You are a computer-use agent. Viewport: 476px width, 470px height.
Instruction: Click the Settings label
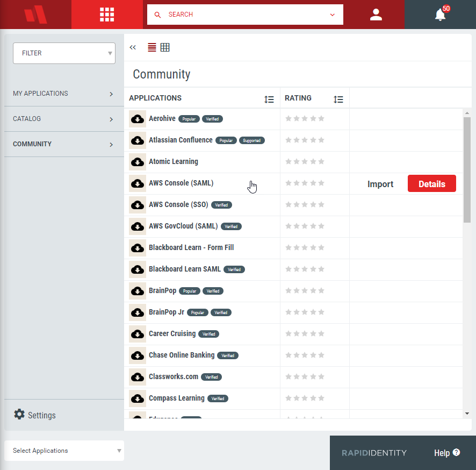(42, 415)
